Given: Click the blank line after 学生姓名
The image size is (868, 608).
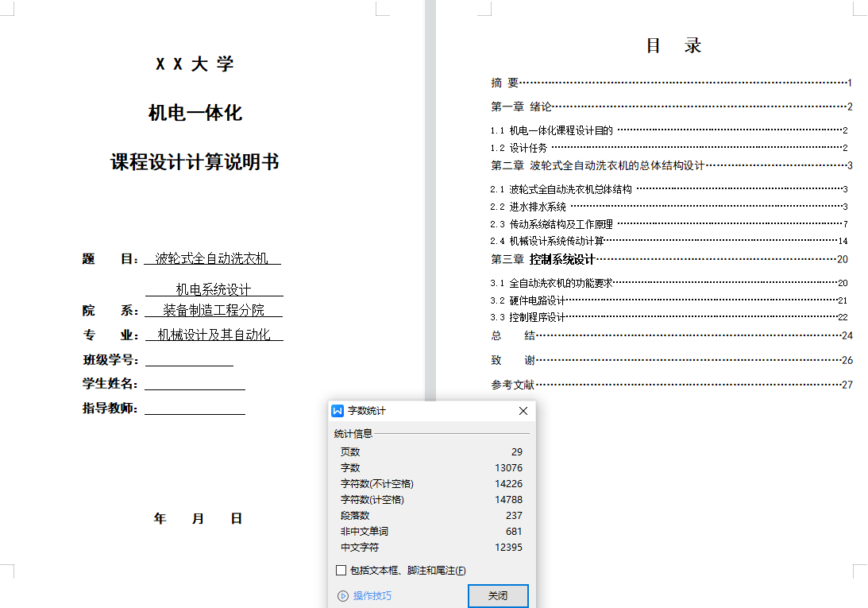Looking at the screenshot, I should point(195,385).
